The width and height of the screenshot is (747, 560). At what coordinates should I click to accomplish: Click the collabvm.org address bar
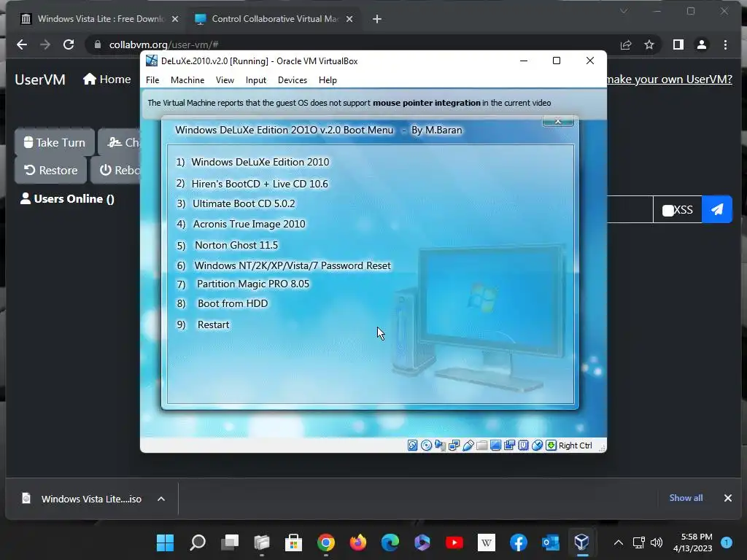352,44
